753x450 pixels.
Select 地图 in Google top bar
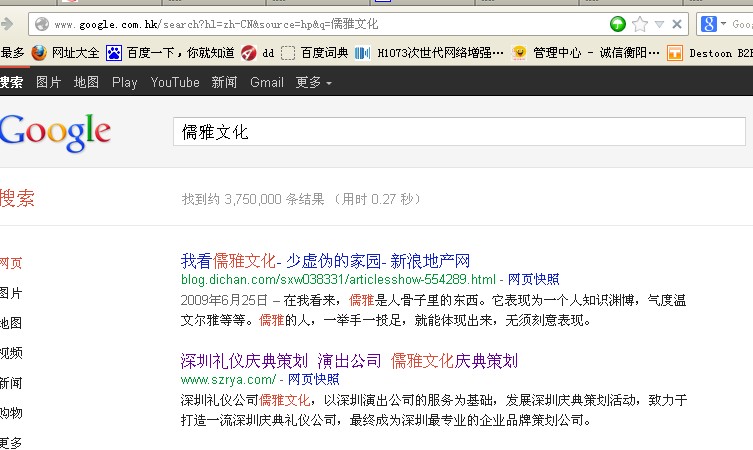tap(86, 83)
